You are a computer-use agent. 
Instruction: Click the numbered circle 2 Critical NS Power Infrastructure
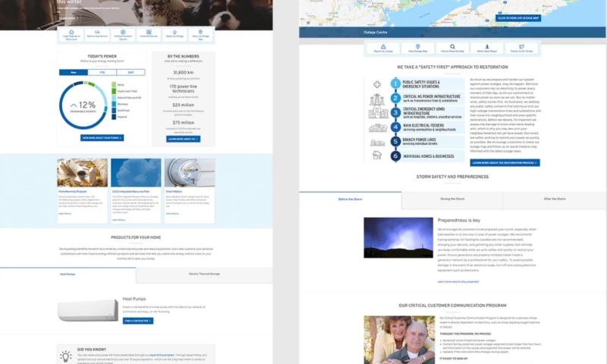395,99
